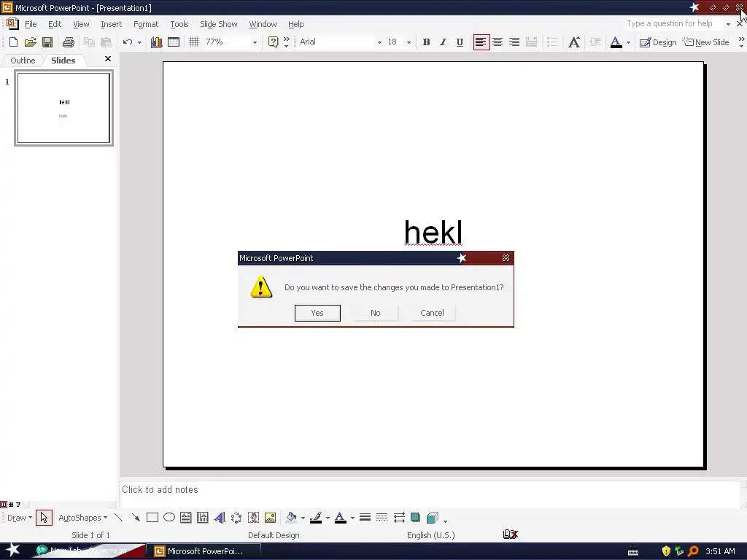
Task: Click the Text Box tool icon
Action: pos(186,518)
